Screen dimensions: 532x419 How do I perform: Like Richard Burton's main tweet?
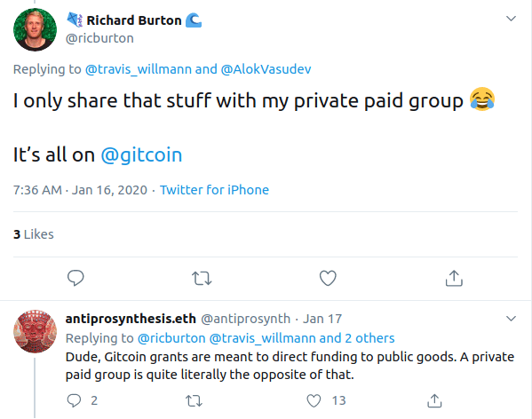click(328, 278)
